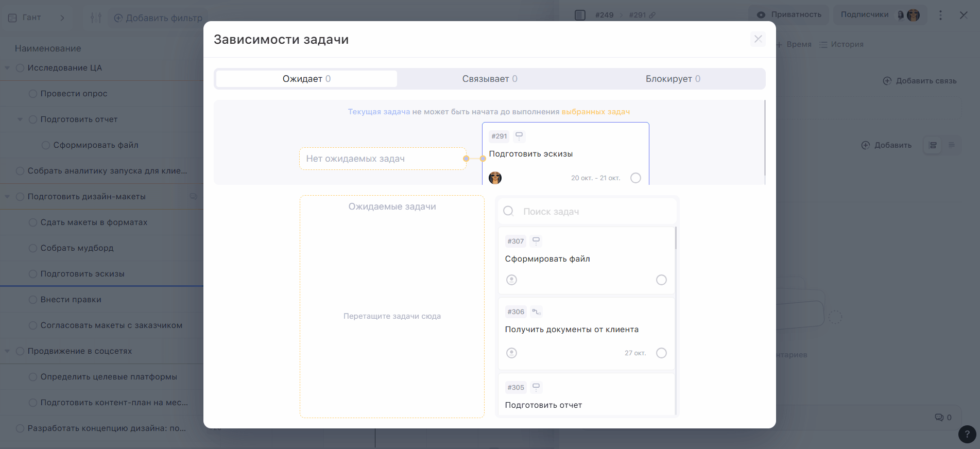Close the task dependencies dialog

[x=758, y=39]
